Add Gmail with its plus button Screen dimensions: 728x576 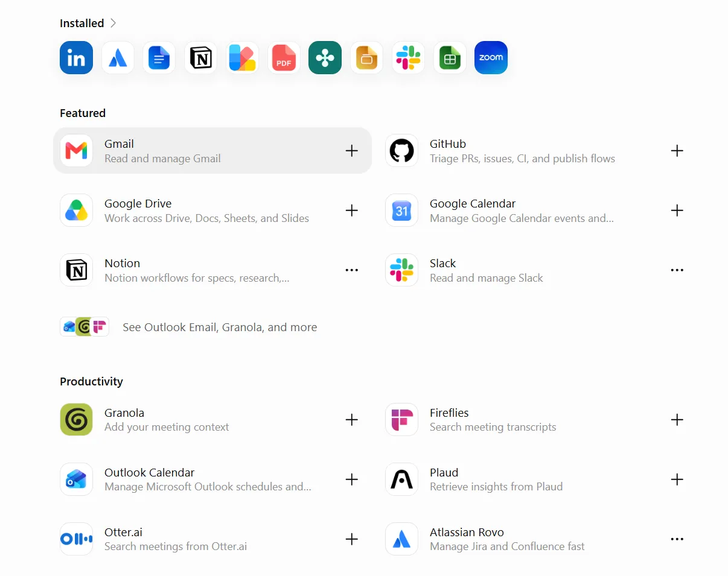coord(352,151)
